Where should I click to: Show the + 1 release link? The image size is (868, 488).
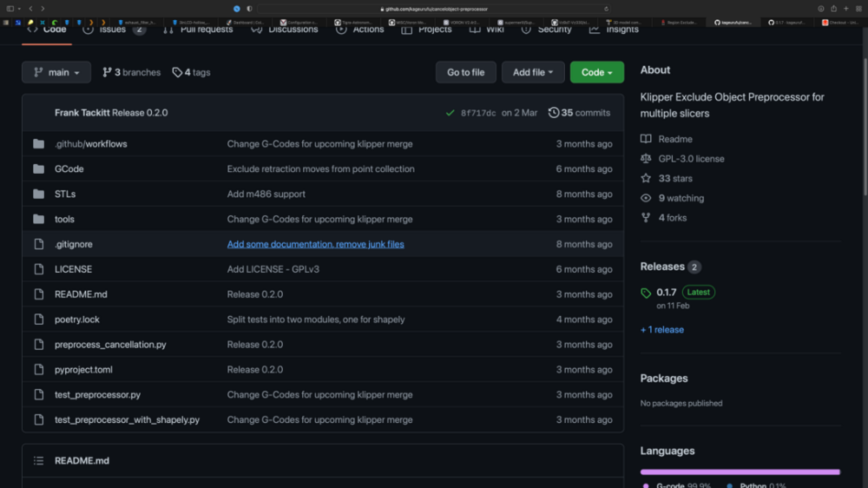click(x=662, y=330)
